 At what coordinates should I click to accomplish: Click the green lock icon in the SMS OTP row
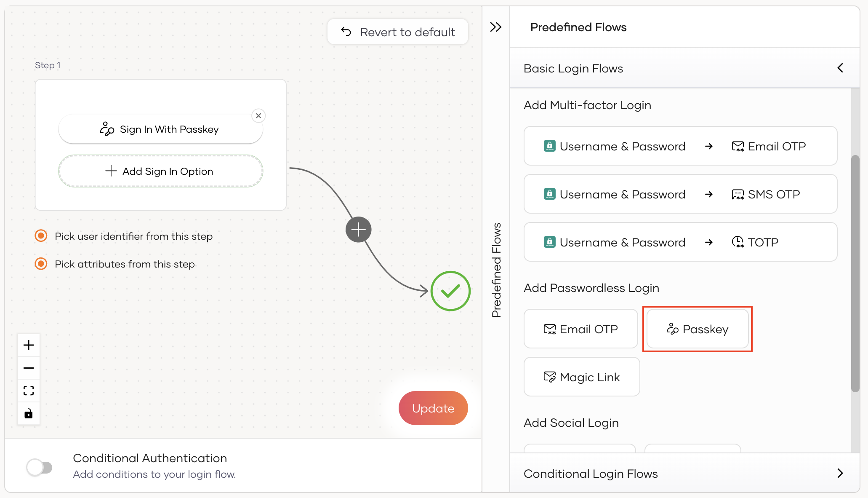point(549,194)
